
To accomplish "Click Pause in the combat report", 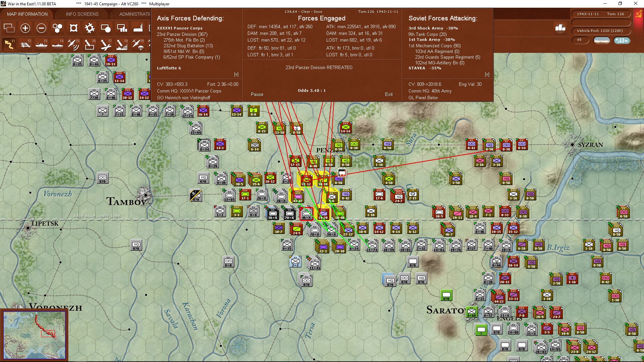I will [257, 95].
